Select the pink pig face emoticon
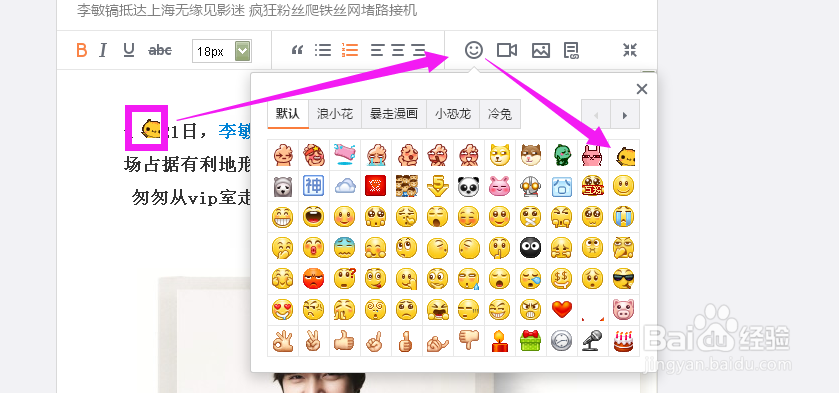 point(624,309)
